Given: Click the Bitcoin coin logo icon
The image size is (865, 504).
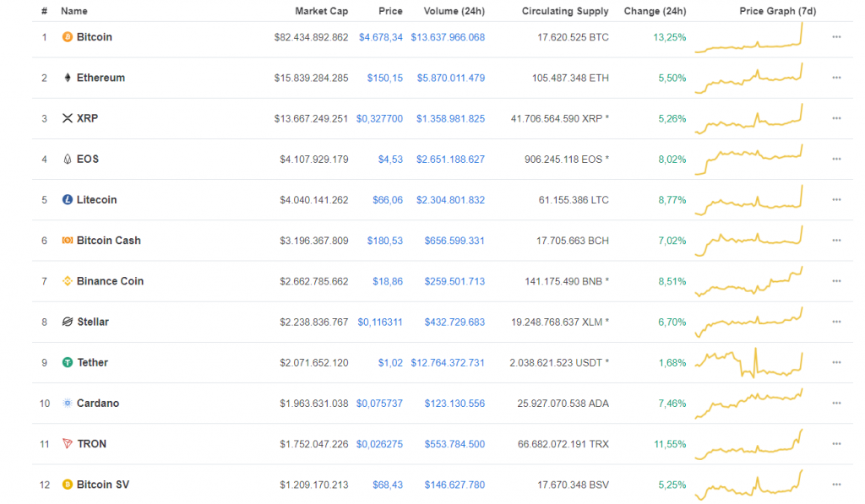Looking at the screenshot, I should pyautogui.click(x=68, y=37).
